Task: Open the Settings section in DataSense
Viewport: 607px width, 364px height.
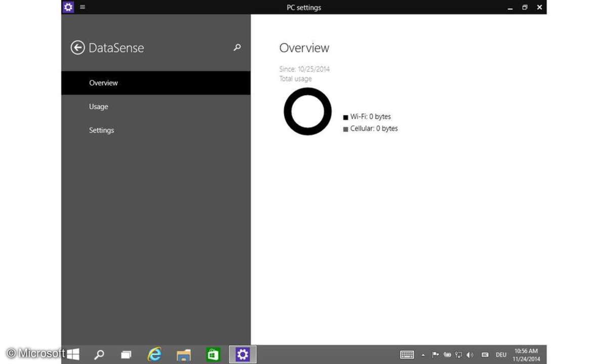Action: pyautogui.click(x=156, y=130)
